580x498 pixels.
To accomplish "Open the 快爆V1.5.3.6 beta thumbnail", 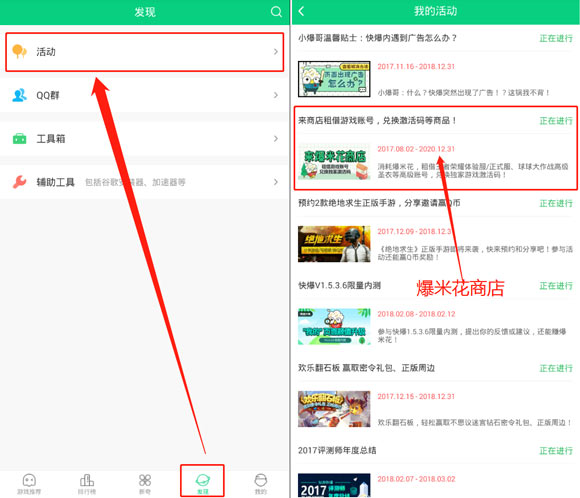I will point(334,326).
